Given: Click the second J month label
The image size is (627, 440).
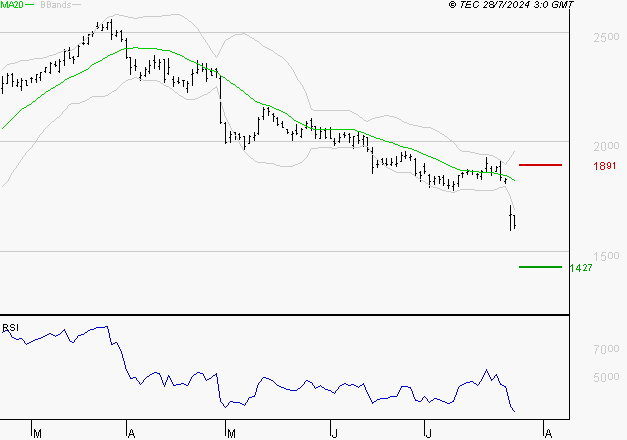Looking at the screenshot, I should (428, 433).
